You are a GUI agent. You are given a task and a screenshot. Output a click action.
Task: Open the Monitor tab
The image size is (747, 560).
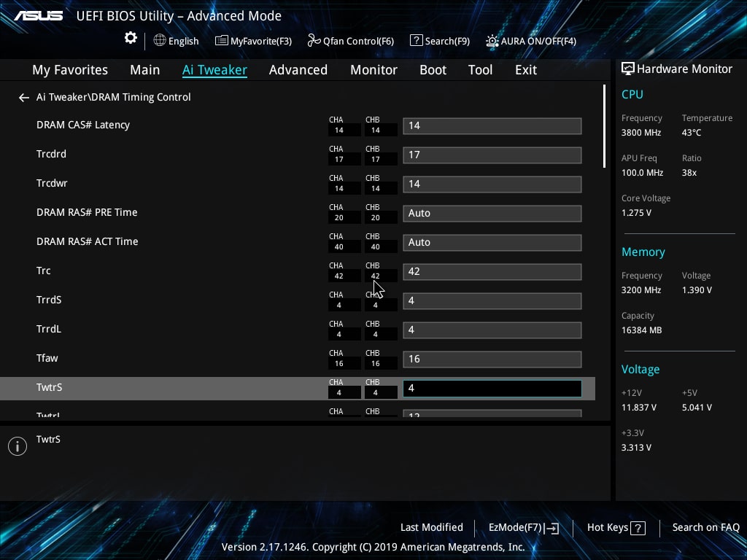[374, 70]
